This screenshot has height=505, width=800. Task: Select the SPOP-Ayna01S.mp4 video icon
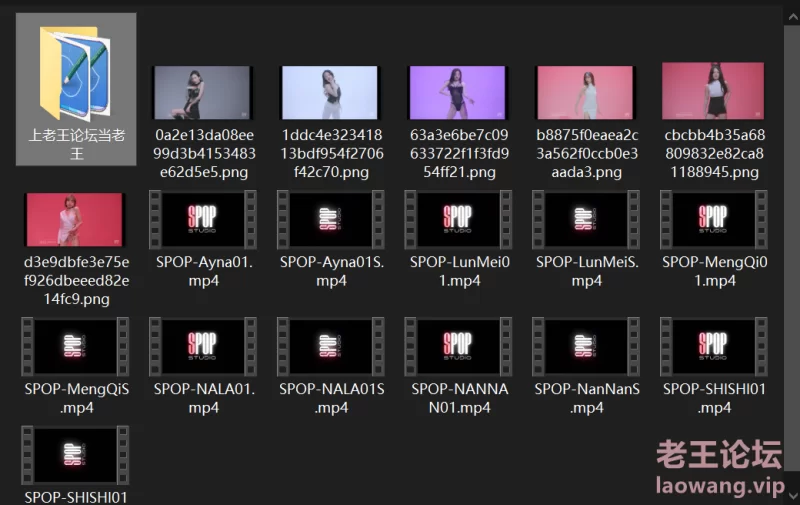click(x=330, y=219)
